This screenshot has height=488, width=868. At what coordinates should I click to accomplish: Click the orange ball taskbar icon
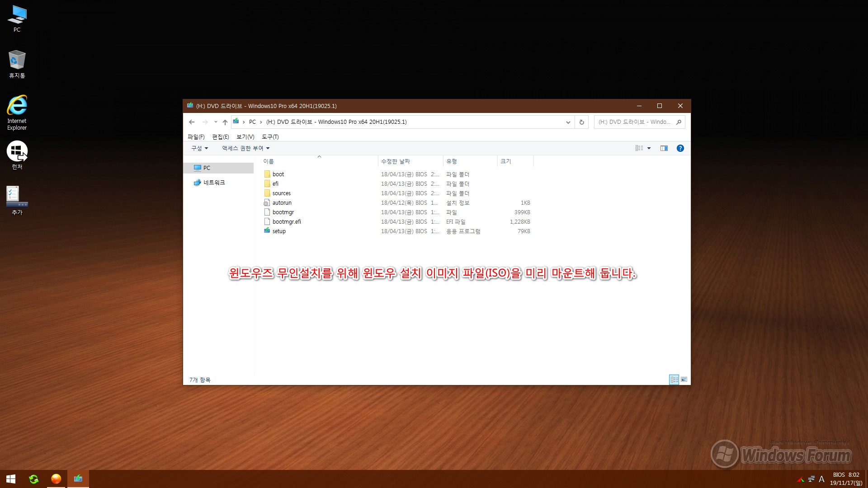(x=56, y=479)
